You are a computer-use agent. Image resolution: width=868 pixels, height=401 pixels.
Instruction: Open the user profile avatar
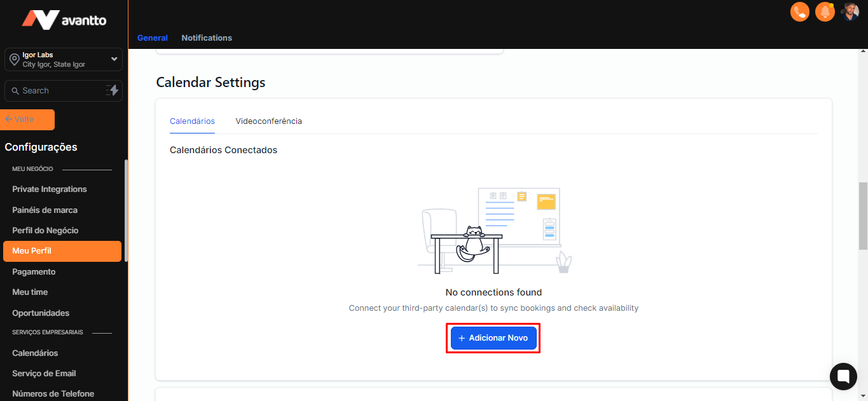tap(850, 11)
